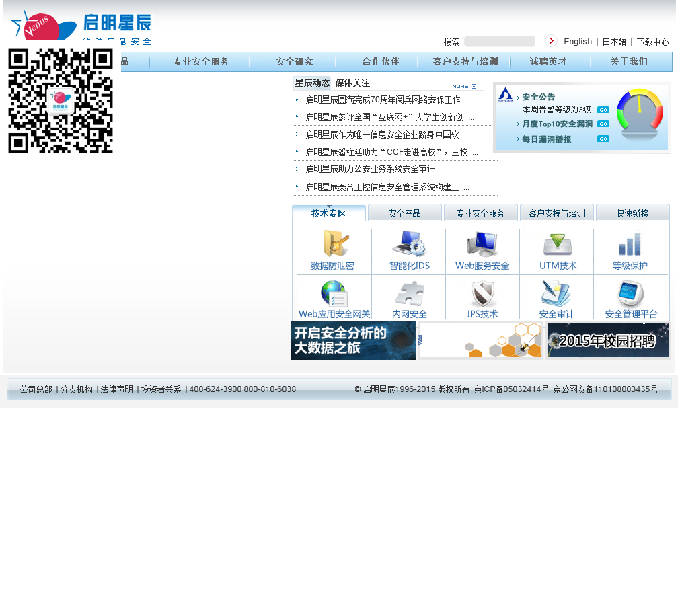Image resolution: width=678 pixels, height=616 pixels.
Task: Open the 安全管理平台 computer icon
Action: 631,293
